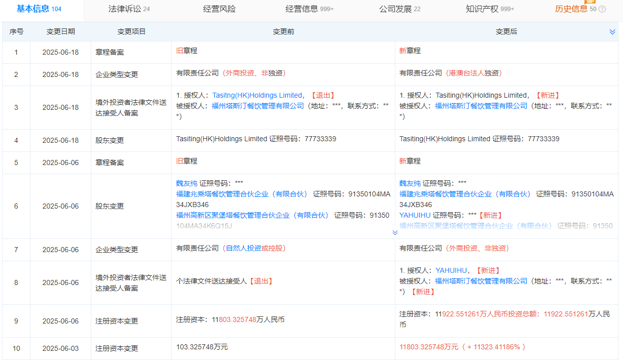Click the 旧章程 cell in row 1
Viewport: 623px width, 364px height.
coord(187,51)
